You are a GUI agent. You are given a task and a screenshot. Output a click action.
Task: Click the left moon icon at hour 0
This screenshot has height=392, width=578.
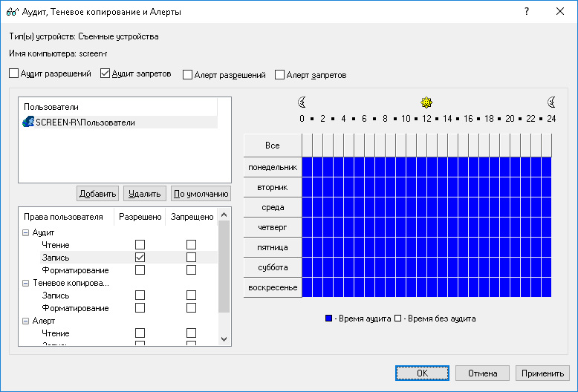coord(302,102)
